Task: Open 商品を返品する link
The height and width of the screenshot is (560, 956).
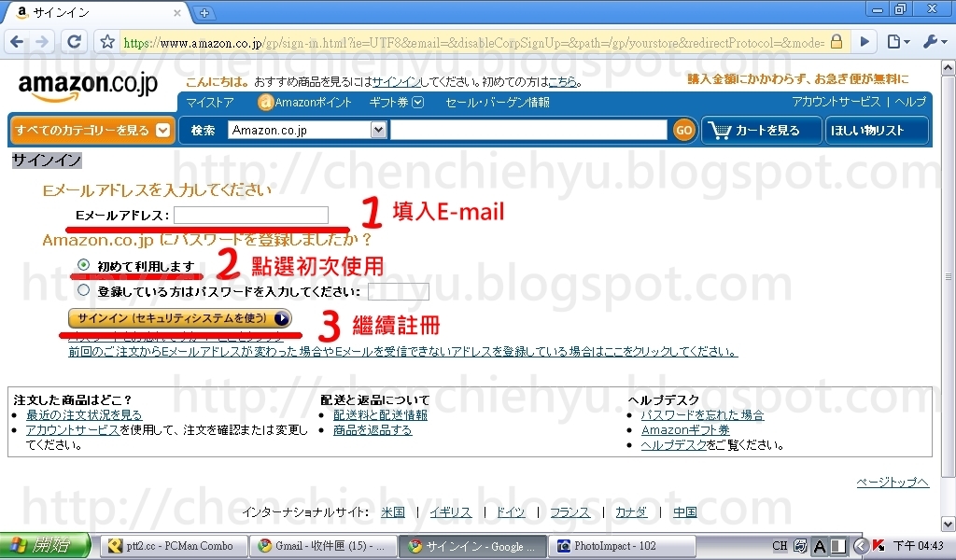Action: [x=373, y=430]
